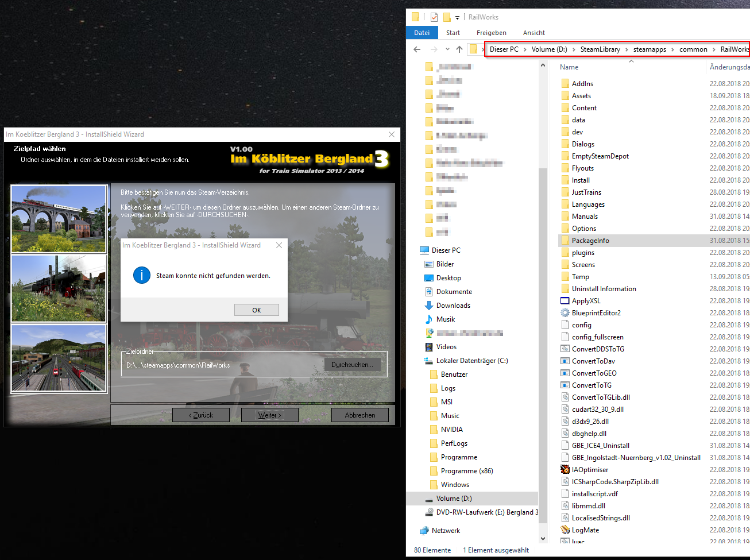Select the config_fullscreen file name
Screen dimensions: 750x560
pos(597,337)
